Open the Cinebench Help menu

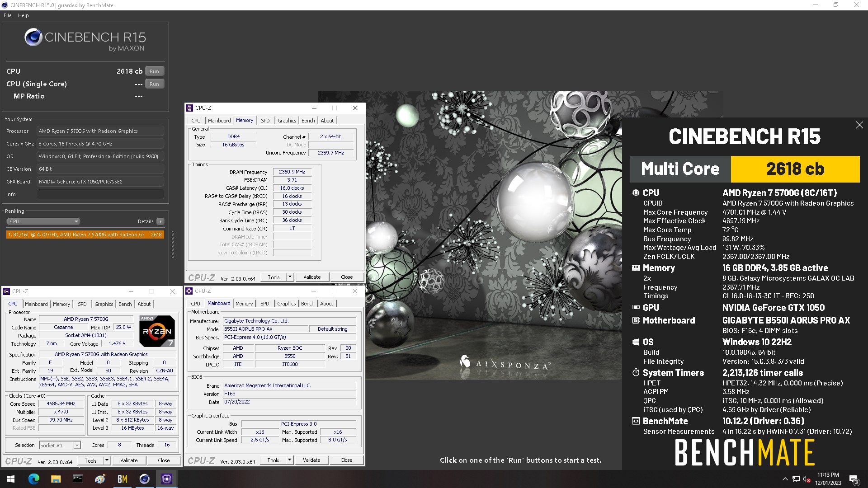click(24, 15)
